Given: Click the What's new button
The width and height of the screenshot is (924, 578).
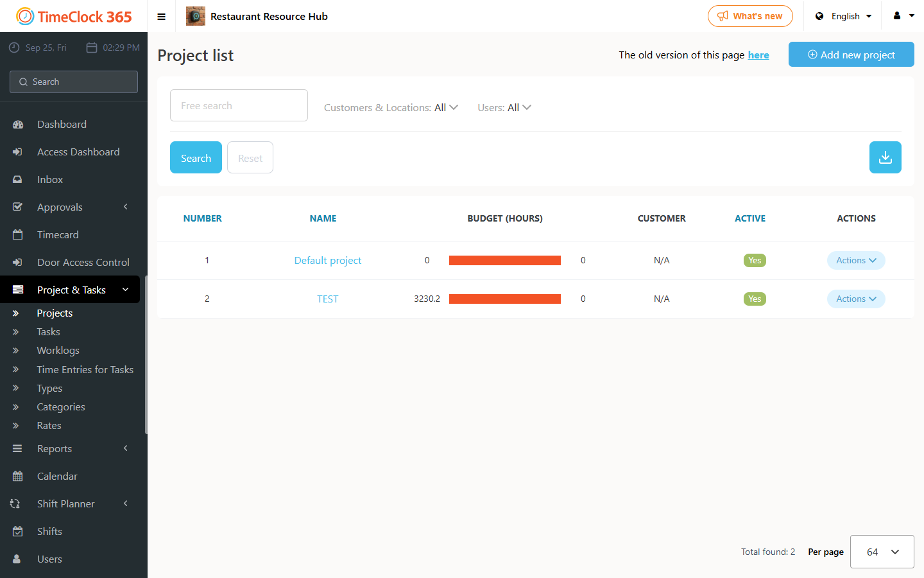Looking at the screenshot, I should point(750,16).
